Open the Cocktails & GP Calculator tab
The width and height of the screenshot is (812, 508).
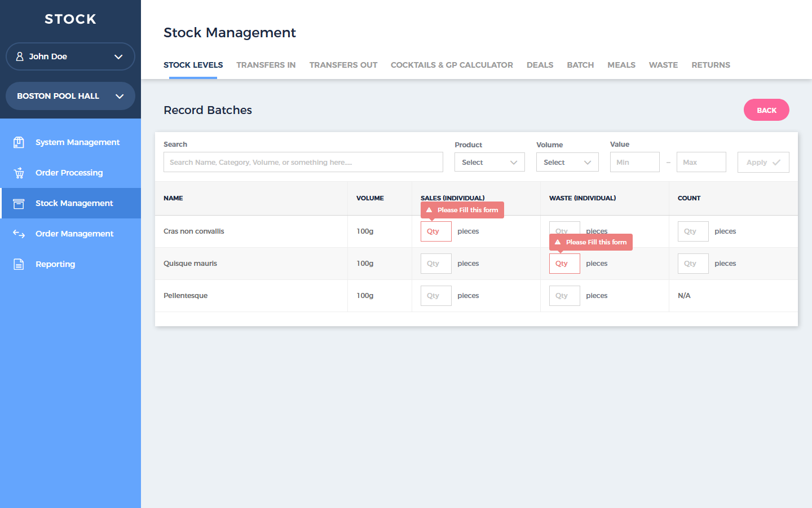452,65
